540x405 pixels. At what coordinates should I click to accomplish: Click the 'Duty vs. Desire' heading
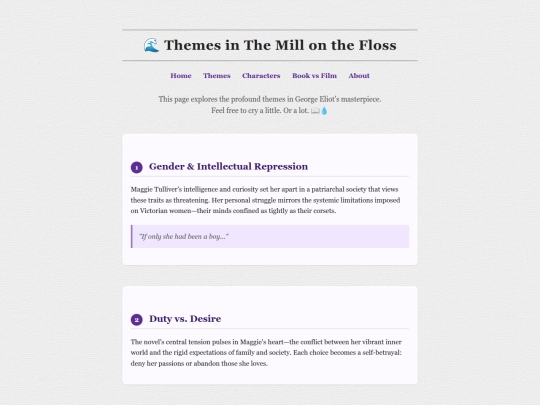185,319
